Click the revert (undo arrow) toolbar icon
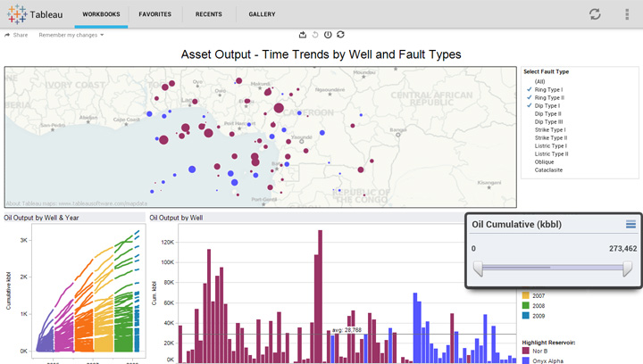643x364 pixels. click(x=315, y=35)
